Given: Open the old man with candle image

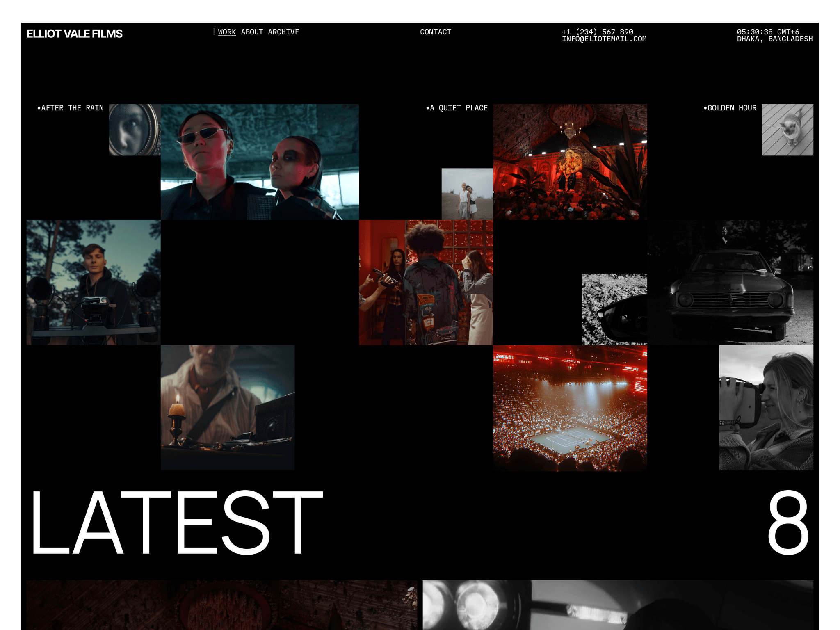Looking at the screenshot, I should click(228, 407).
